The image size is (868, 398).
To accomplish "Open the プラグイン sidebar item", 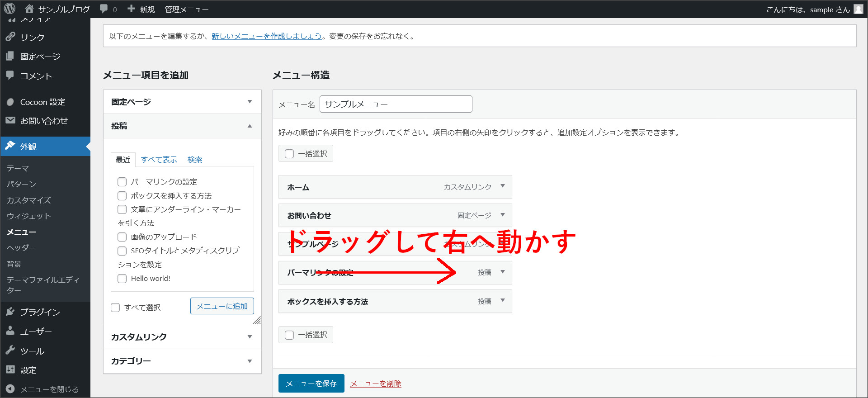I will pyautogui.click(x=40, y=312).
